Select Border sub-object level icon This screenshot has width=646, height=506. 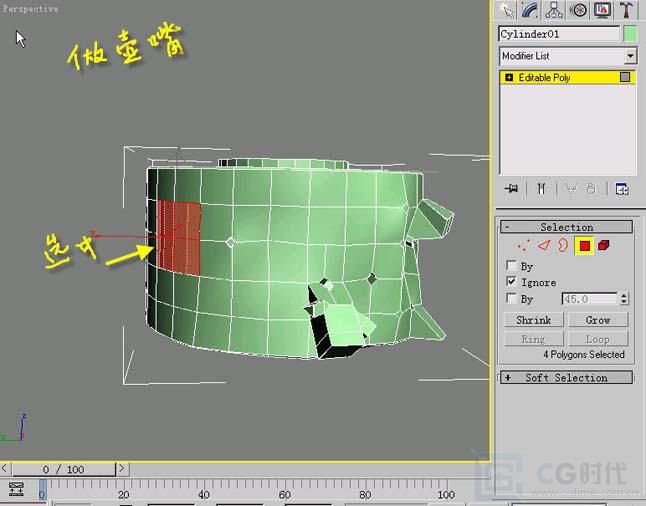(x=563, y=245)
